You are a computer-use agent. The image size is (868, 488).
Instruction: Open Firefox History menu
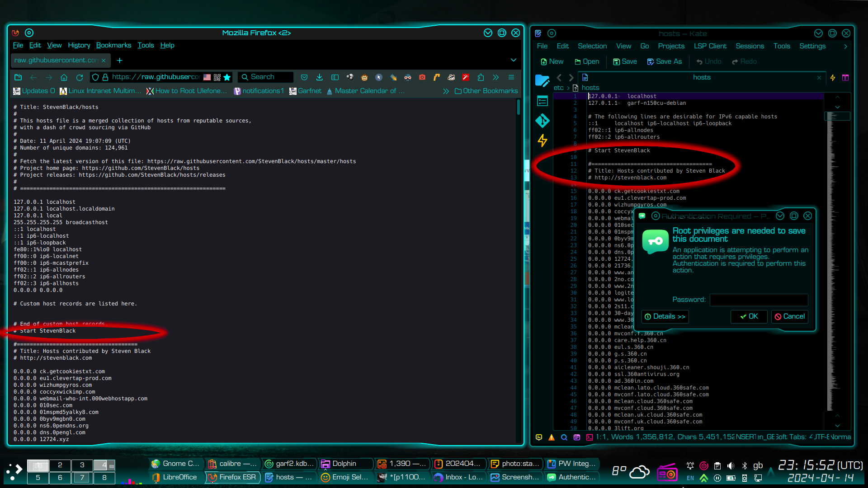coord(79,45)
